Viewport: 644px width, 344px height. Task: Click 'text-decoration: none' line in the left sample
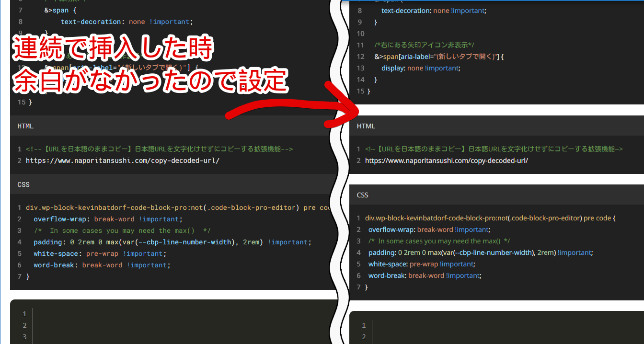coord(127,22)
